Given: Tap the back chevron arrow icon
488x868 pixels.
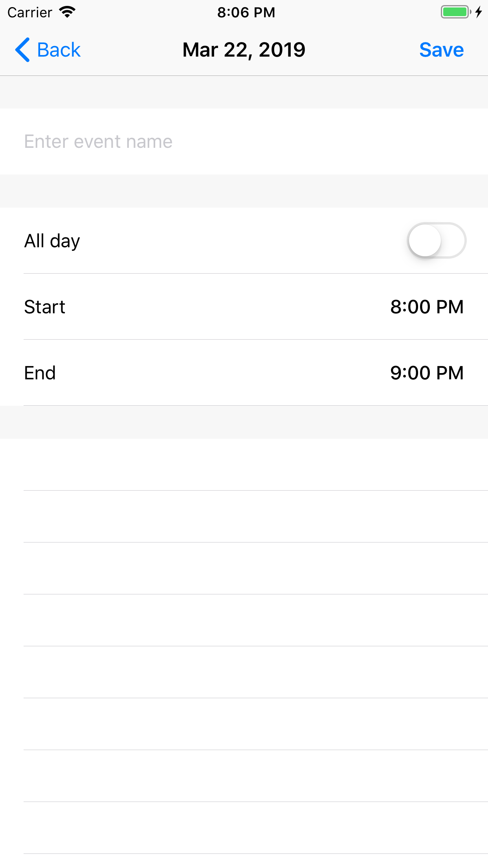Looking at the screenshot, I should 22,50.
